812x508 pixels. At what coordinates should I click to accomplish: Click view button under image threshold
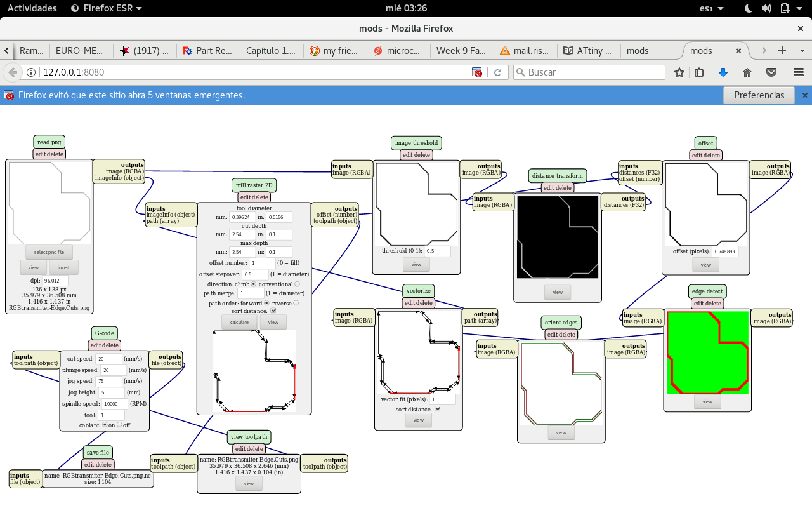[x=416, y=264]
